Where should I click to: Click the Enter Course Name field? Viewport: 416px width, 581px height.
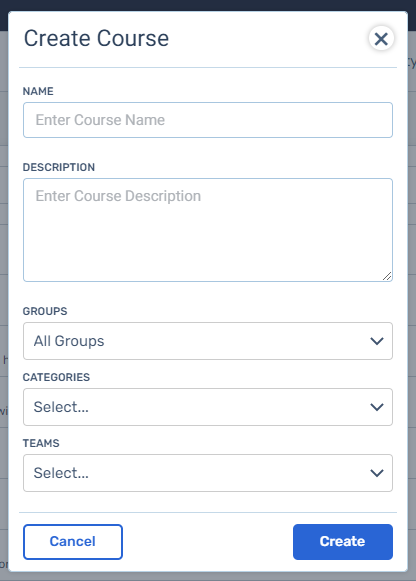click(208, 120)
